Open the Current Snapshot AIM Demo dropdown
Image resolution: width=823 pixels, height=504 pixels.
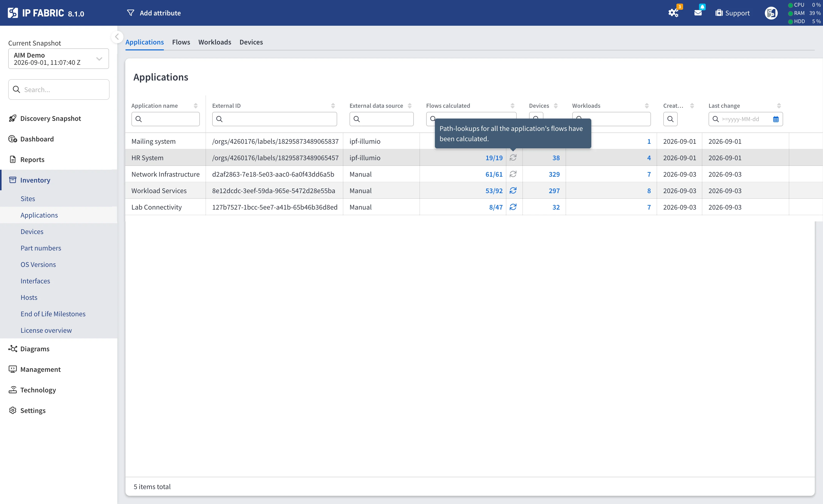tap(58, 59)
